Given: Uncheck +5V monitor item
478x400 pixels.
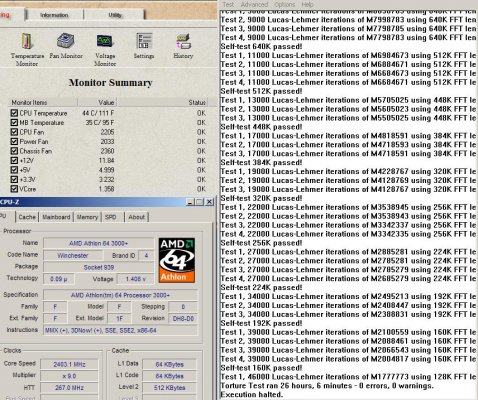Looking at the screenshot, I should 14,170.
